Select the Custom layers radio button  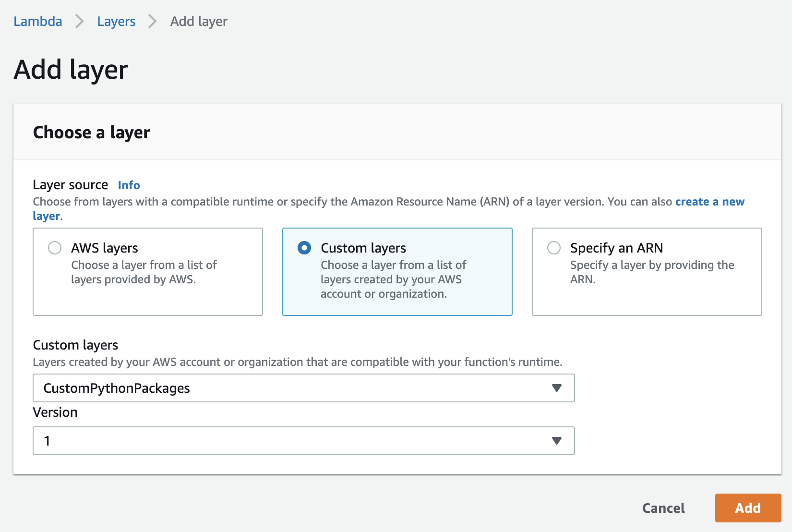[304, 248]
